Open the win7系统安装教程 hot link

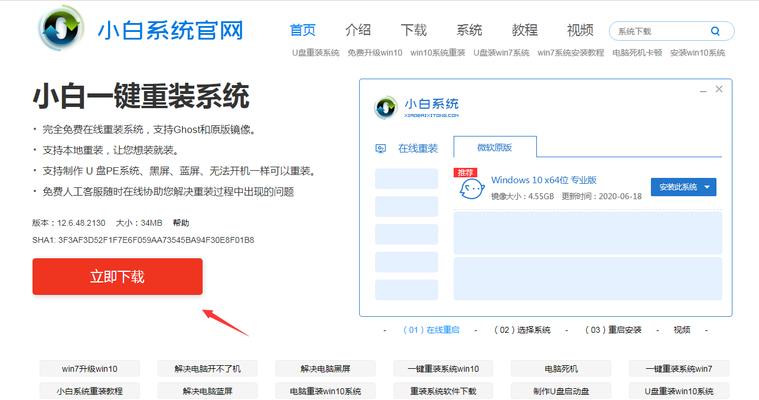571,53
